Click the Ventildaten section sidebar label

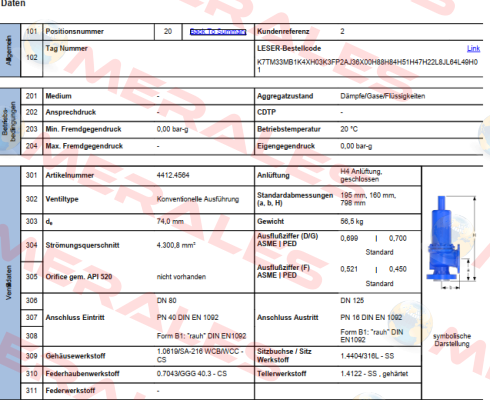tap(9, 282)
